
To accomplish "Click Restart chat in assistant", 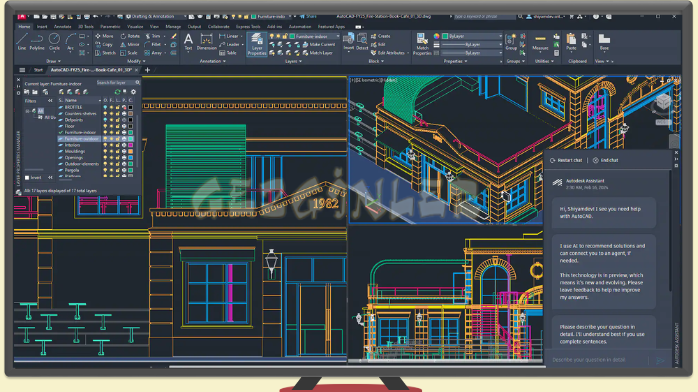I will (x=566, y=160).
